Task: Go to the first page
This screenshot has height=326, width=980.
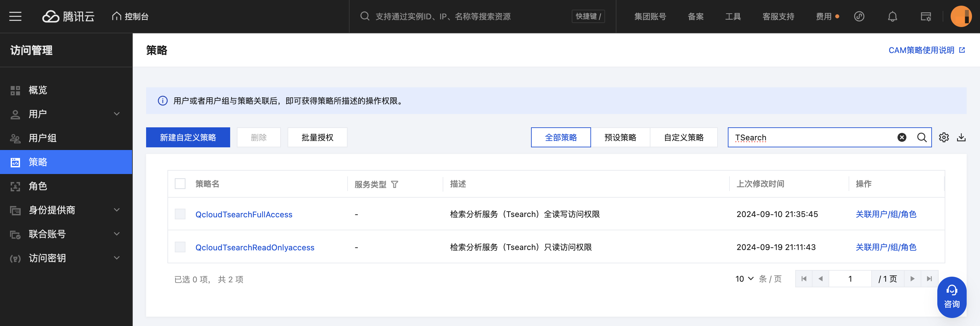Action: [804, 279]
